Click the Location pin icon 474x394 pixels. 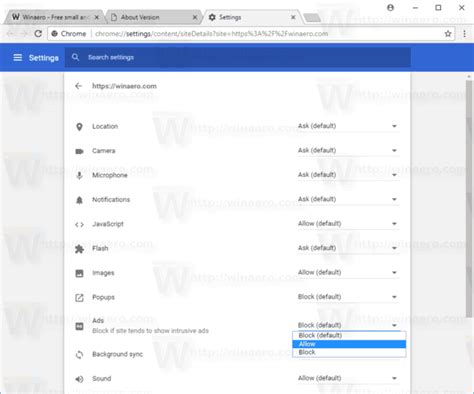click(x=79, y=127)
